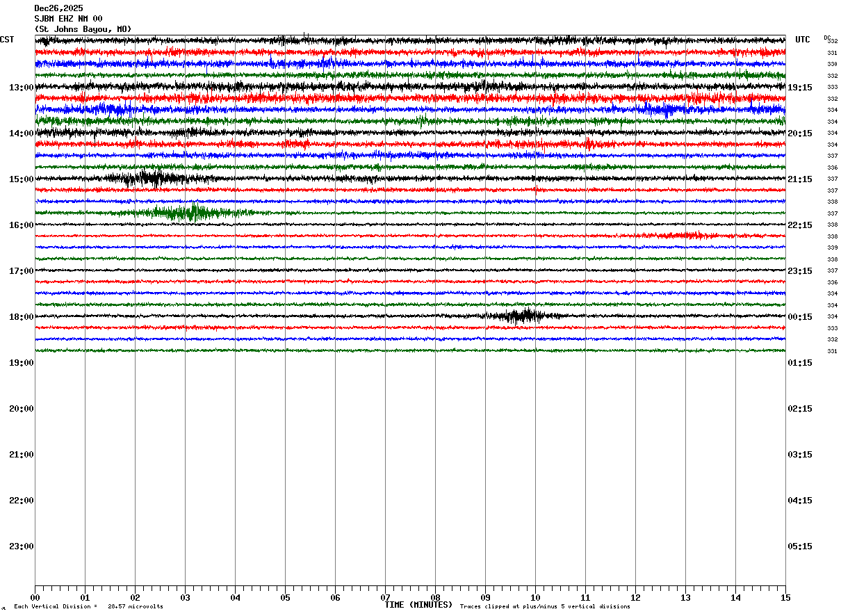Click the 02:15 UTC time label

800,409
